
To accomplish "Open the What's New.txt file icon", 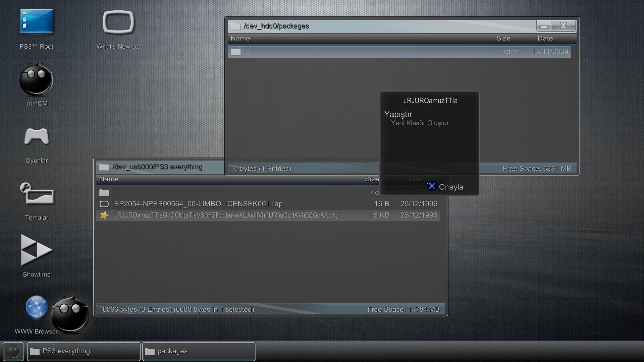I will click(118, 22).
